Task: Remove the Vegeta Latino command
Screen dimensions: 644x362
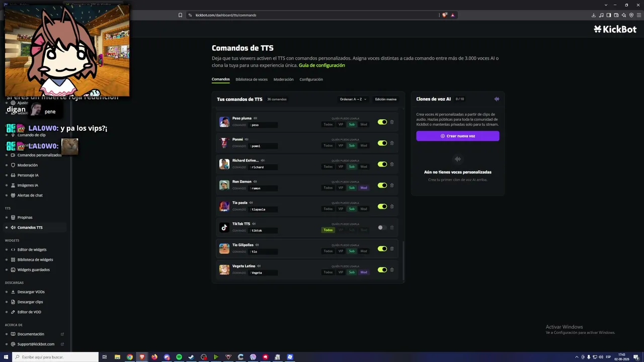Action: 392,270
